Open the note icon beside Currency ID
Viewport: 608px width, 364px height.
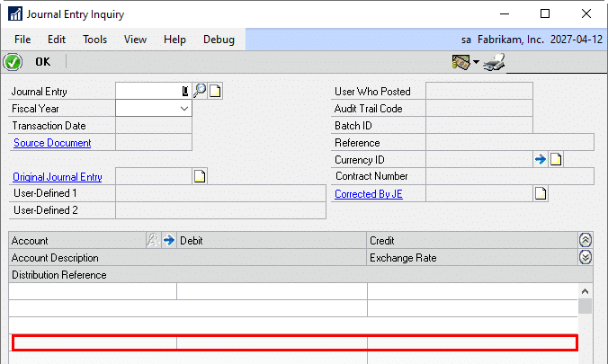(556, 159)
